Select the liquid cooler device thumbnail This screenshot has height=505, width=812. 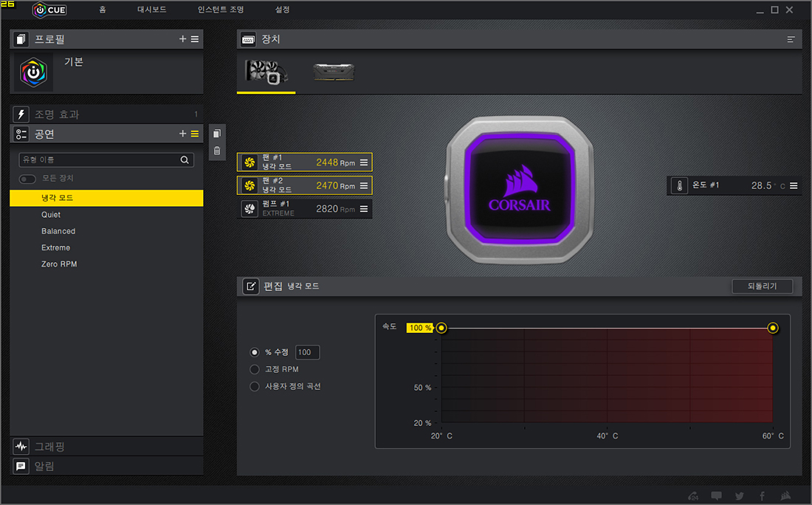point(266,72)
